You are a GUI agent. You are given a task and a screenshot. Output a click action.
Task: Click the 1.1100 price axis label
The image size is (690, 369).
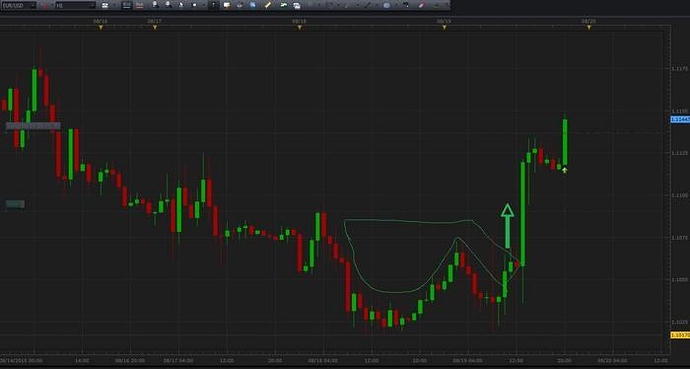(679, 195)
